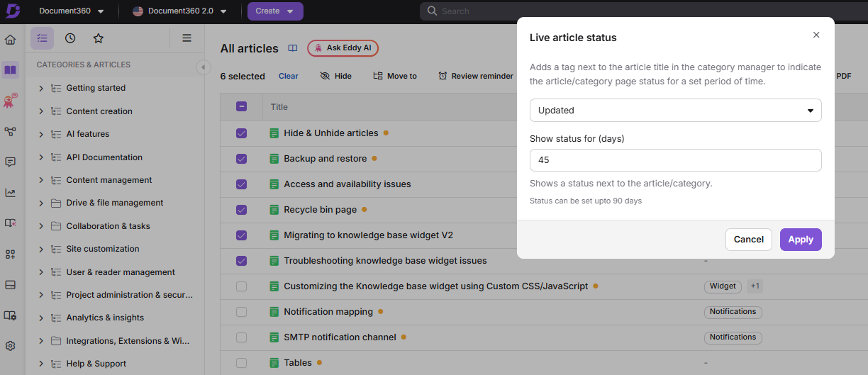Open the Recent clock icon tab
Screen dimensions: 868x375
point(70,38)
